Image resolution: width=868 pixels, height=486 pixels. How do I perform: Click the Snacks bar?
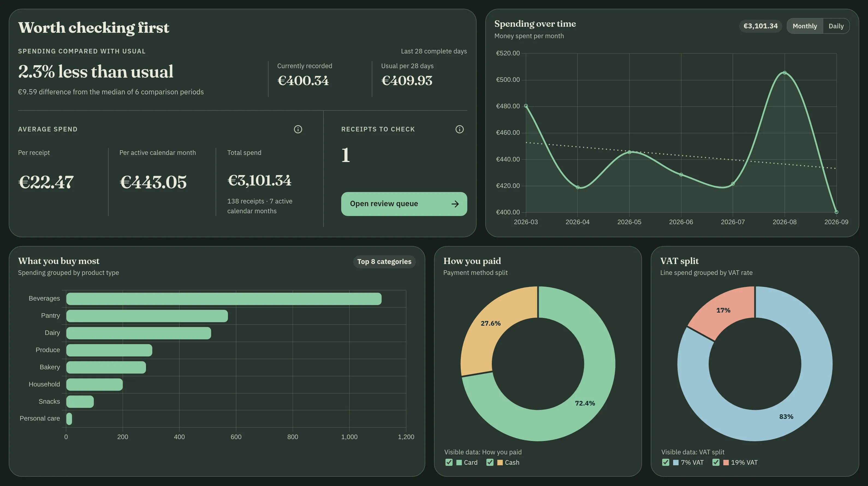click(80, 402)
